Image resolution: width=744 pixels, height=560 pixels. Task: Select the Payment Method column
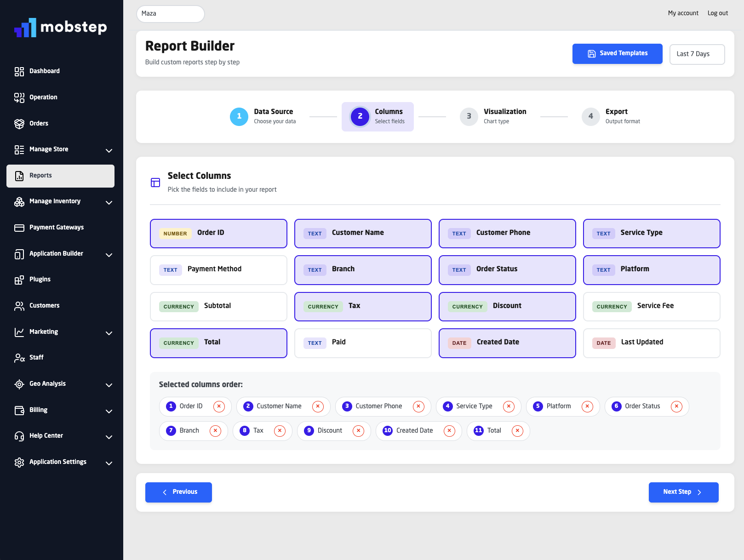click(x=218, y=269)
